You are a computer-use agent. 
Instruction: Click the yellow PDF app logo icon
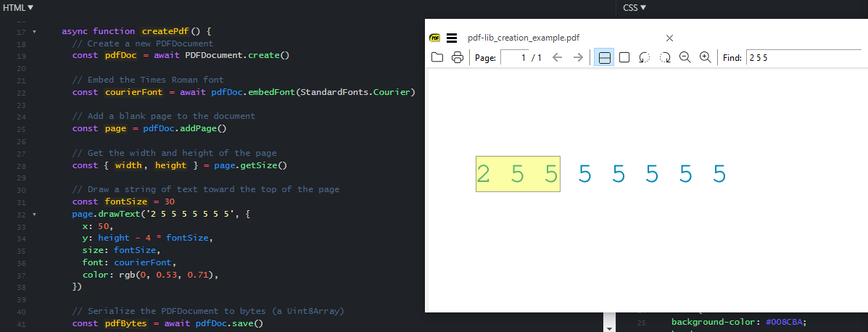(434, 38)
